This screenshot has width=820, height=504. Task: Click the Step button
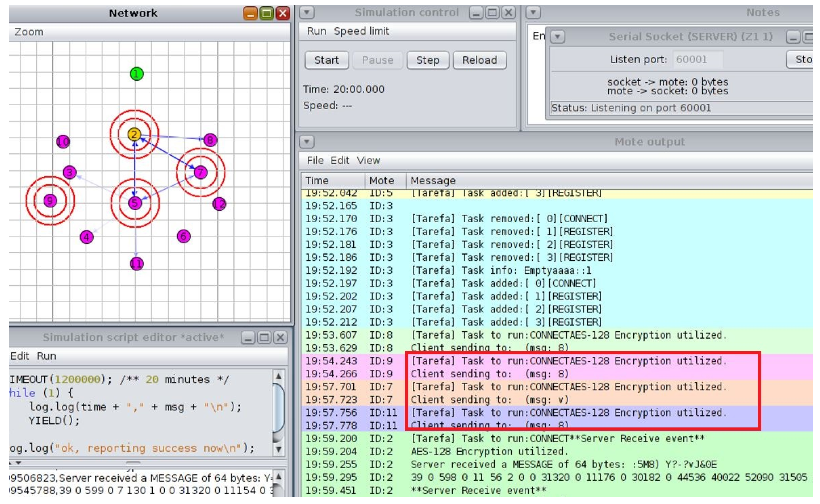pyautogui.click(x=428, y=60)
